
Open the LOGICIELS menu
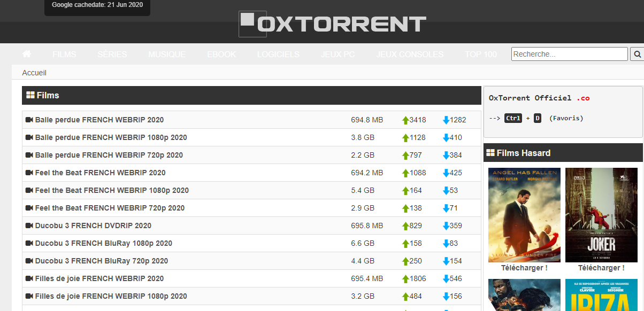pyautogui.click(x=278, y=54)
